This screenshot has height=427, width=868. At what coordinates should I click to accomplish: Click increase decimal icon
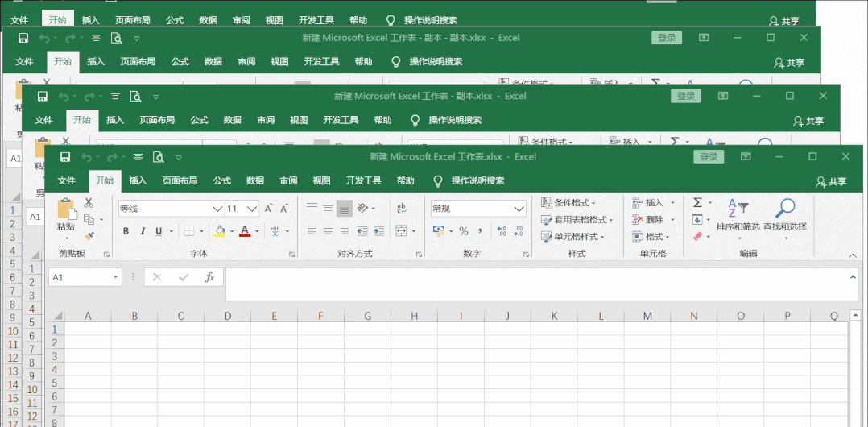(502, 231)
